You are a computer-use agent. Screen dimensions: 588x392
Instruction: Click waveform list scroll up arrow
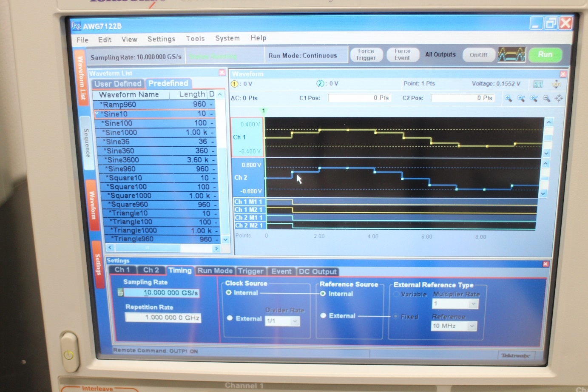point(220,94)
